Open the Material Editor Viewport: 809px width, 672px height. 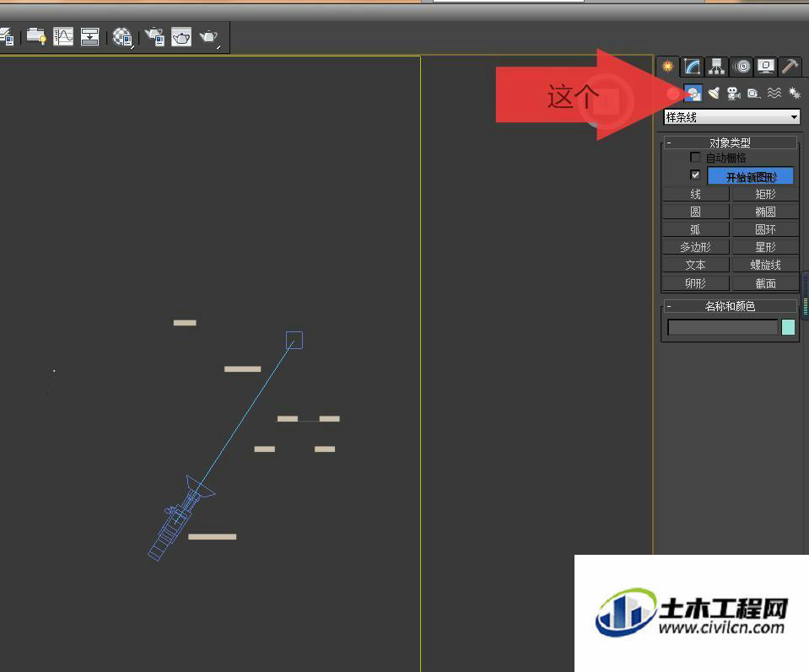click(122, 36)
